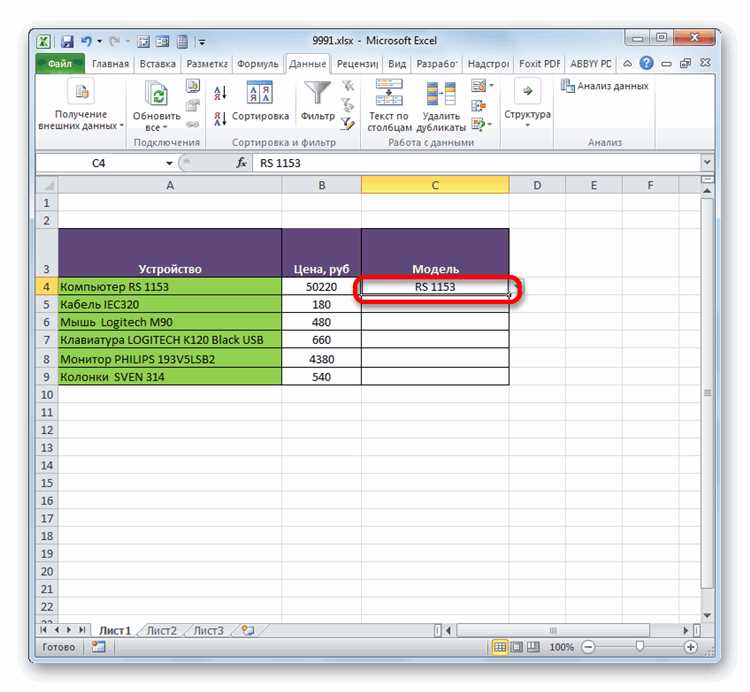This screenshot has width=750, height=692.
Task: Switch to the Вид tab
Action: (x=397, y=64)
